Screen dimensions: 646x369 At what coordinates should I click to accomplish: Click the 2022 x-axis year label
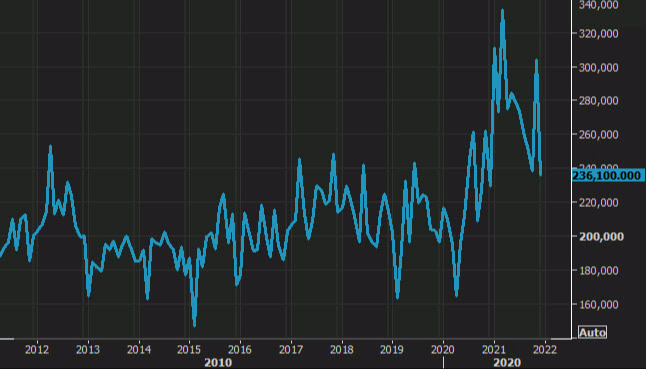click(x=545, y=350)
